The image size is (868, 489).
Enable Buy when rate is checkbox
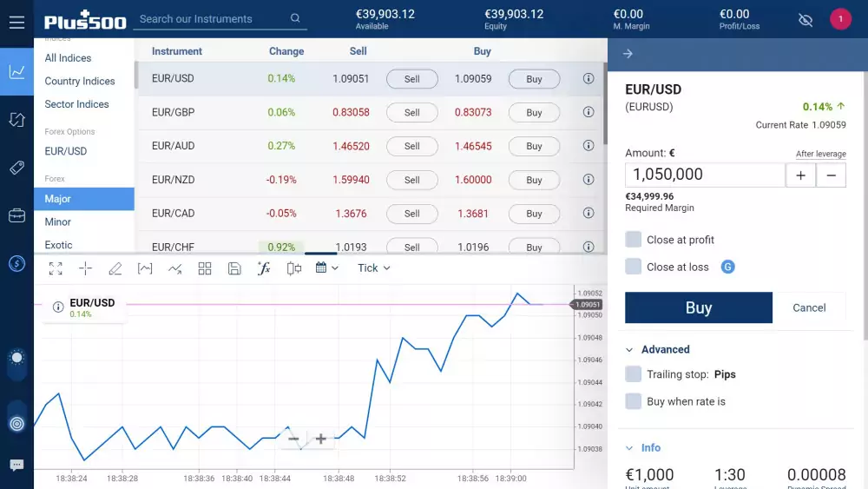[634, 401]
